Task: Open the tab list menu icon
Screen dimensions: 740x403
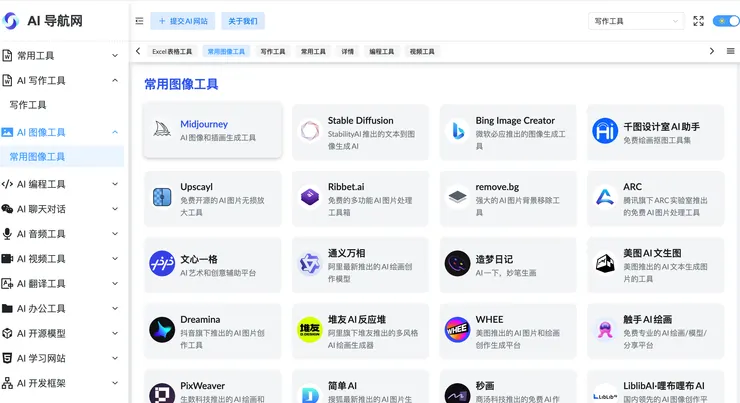Action: click(731, 51)
